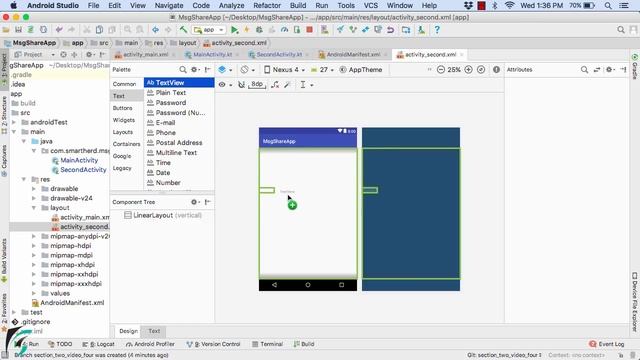Open the VCS menu
The image size is (640, 360).
(x=371, y=5)
